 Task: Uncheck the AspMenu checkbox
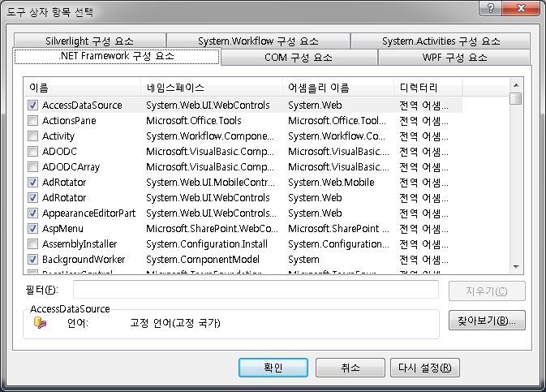coord(32,229)
